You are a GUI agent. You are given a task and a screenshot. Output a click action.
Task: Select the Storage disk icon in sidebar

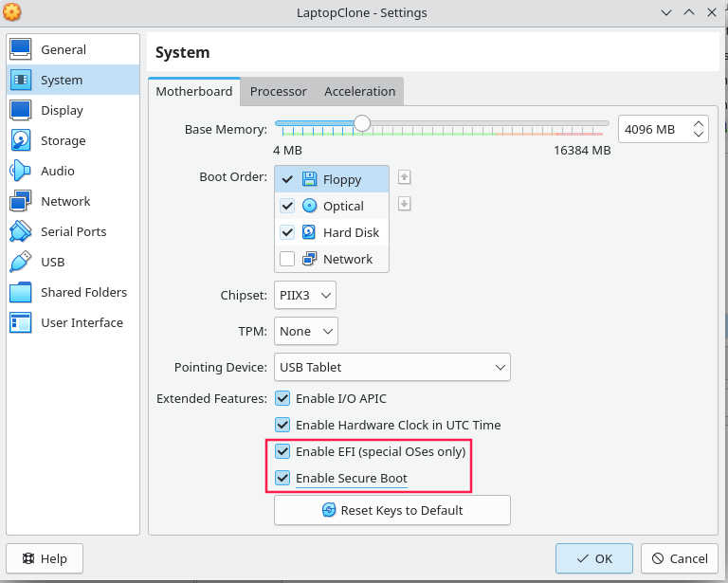pos(21,140)
